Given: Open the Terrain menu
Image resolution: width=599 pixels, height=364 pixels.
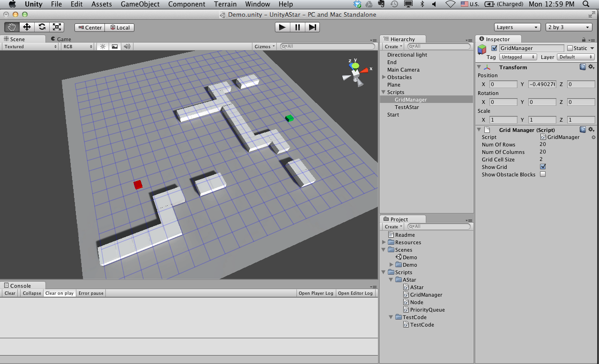Looking at the screenshot, I should [x=225, y=4].
